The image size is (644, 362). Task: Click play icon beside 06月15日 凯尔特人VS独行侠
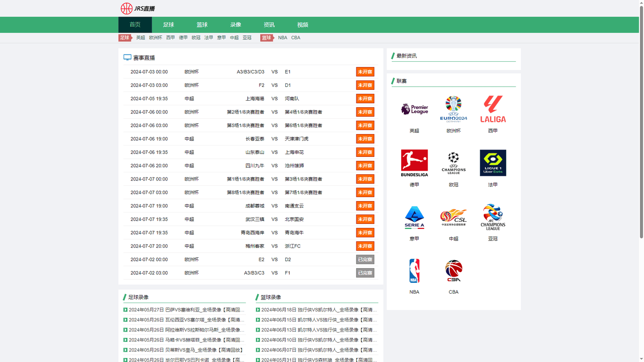(x=258, y=320)
